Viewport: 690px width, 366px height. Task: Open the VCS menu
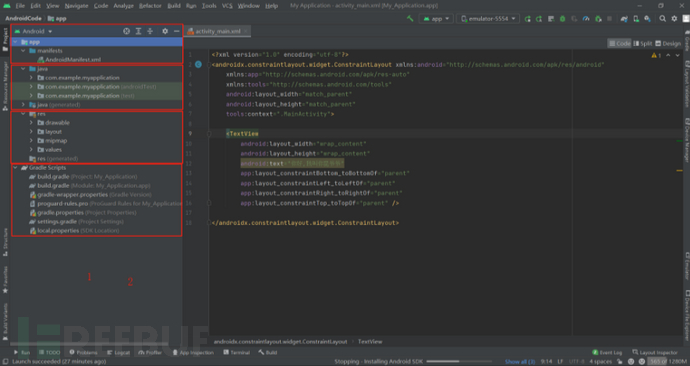(x=227, y=6)
